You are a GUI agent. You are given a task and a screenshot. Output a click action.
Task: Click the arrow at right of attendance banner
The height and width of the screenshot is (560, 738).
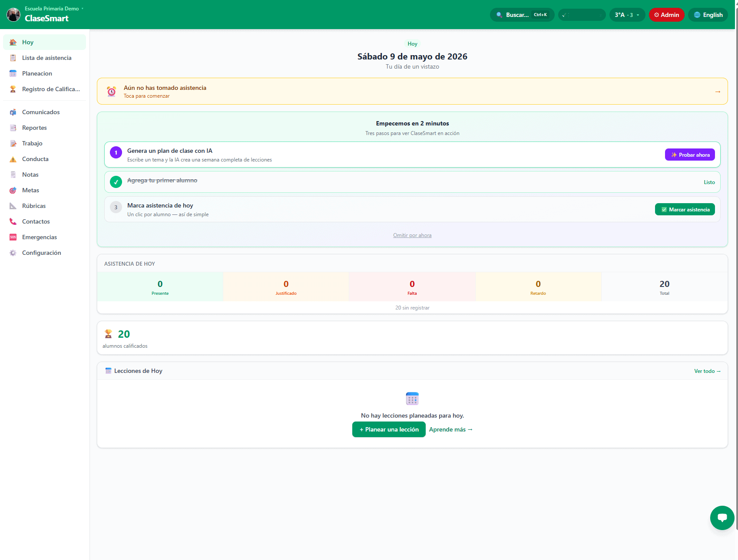718,92
